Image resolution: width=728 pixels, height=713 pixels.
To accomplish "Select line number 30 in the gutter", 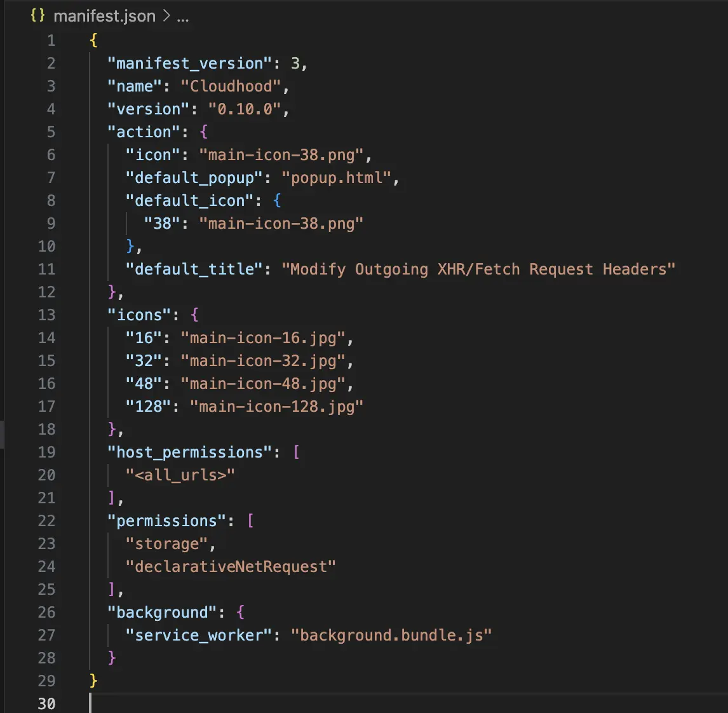I will (46, 703).
